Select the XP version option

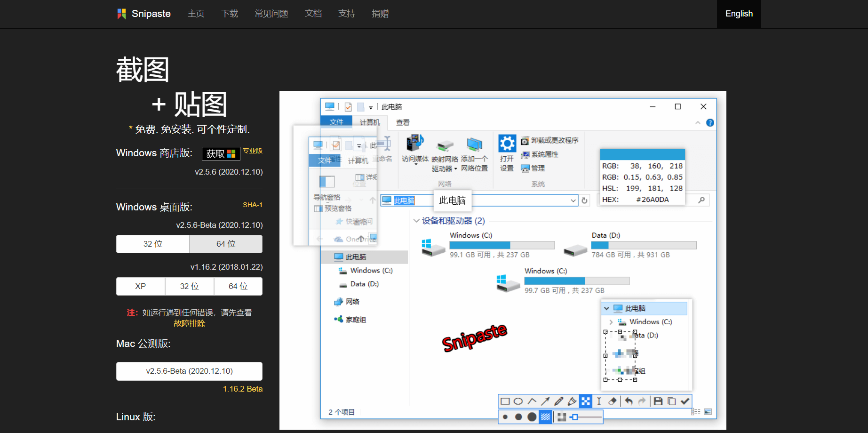coord(140,286)
